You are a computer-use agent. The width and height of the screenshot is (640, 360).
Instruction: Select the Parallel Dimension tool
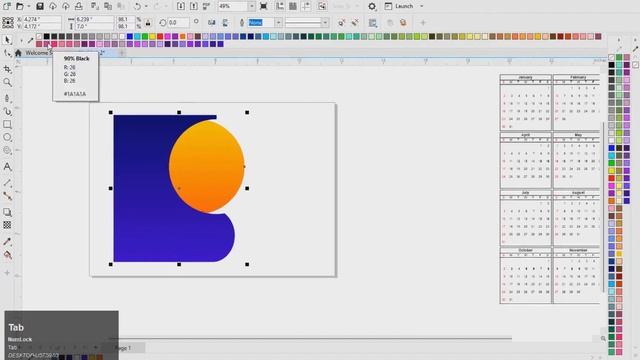(7, 183)
